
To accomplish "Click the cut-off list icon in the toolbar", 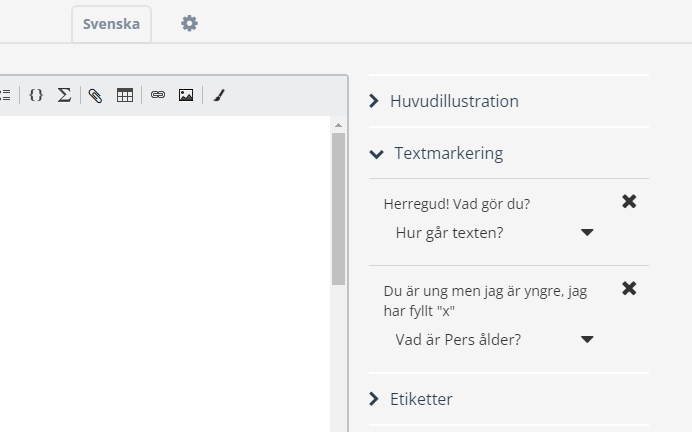I will pyautogui.click(x=5, y=95).
